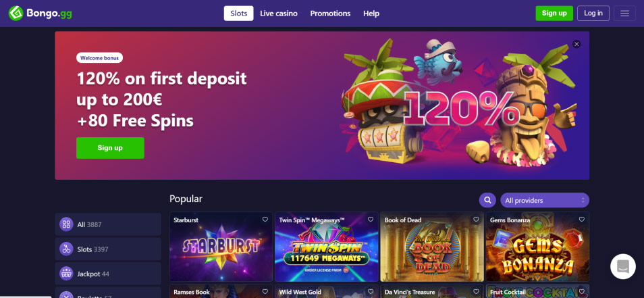644x298 pixels.
Task: Click the Sign up button in banner
Action: tap(110, 148)
